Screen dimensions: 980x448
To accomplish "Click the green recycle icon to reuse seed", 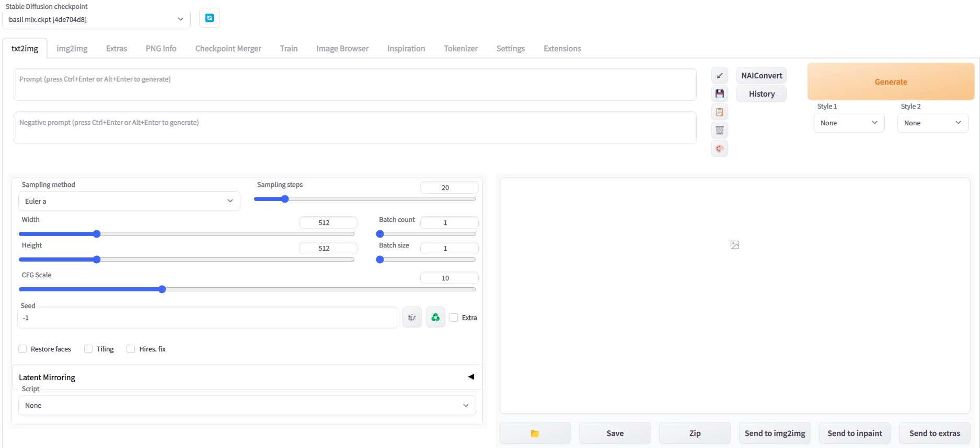I will coord(435,317).
